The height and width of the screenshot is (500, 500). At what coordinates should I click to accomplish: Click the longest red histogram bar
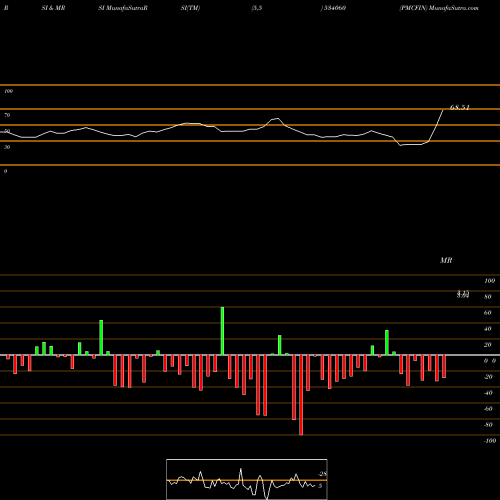pos(301,395)
